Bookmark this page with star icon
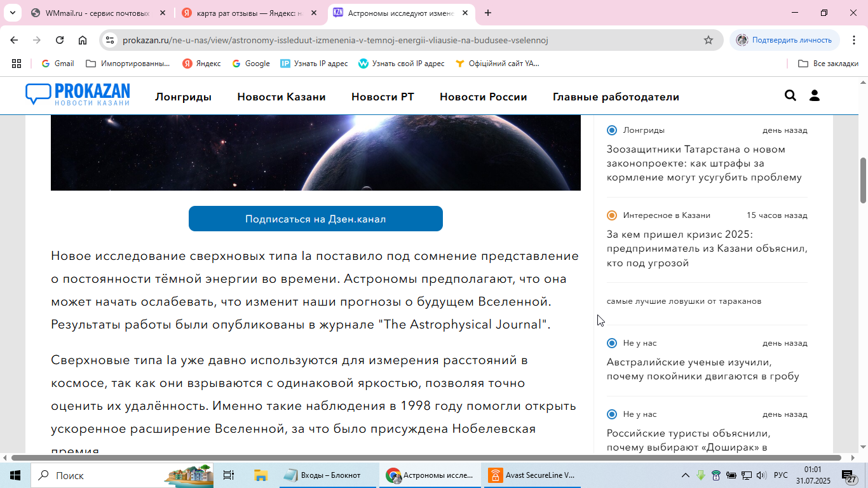 click(709, 40)
